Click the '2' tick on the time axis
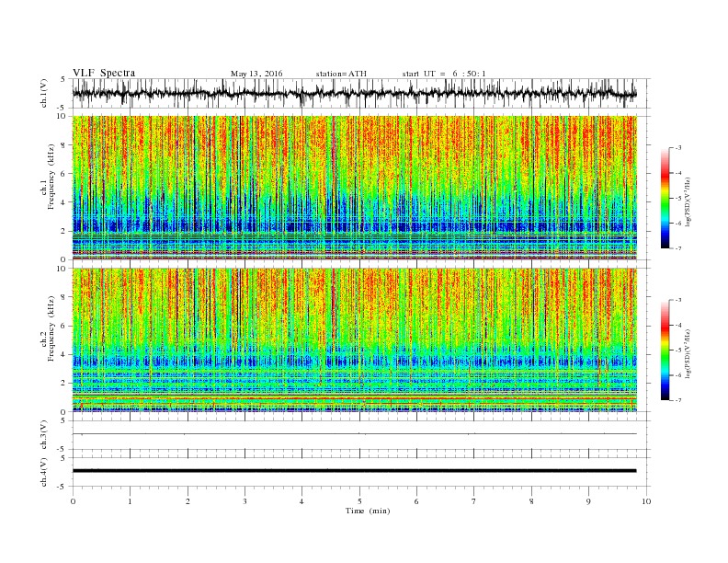 pos(188,501)
